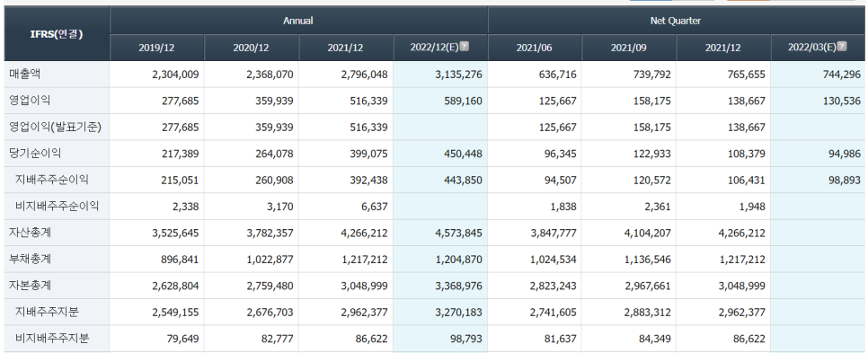
Task: Select the 자산총계 row label
Action: coord(31,233)
